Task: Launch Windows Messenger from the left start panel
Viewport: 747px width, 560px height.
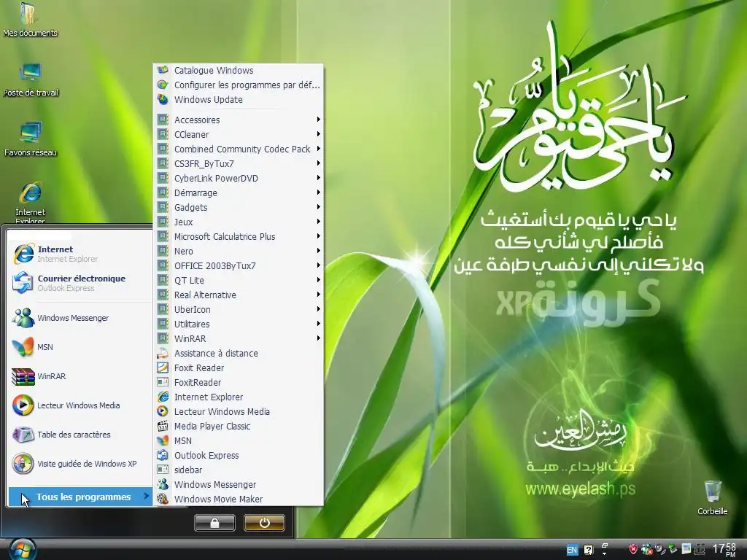Action: tap(80, 318)
